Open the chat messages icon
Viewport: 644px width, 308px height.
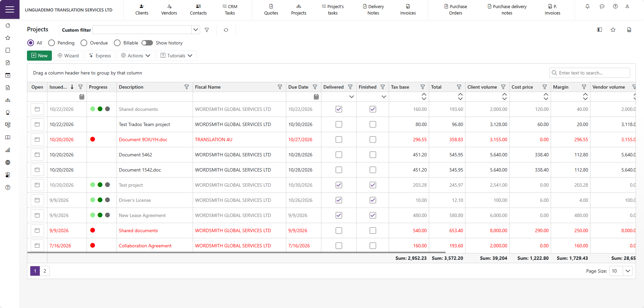click(602, 6)
